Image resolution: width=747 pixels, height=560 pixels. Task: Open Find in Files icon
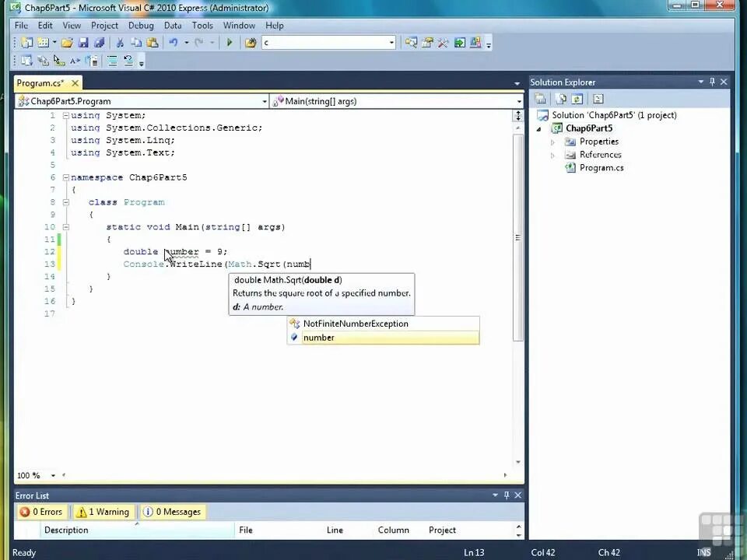[251, 43]
